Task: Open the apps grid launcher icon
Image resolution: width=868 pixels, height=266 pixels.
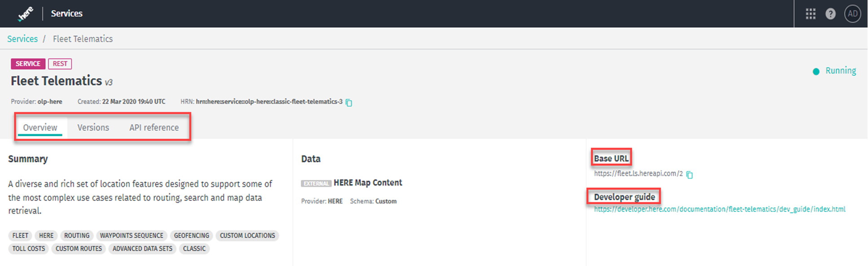Action: [811, 14]
